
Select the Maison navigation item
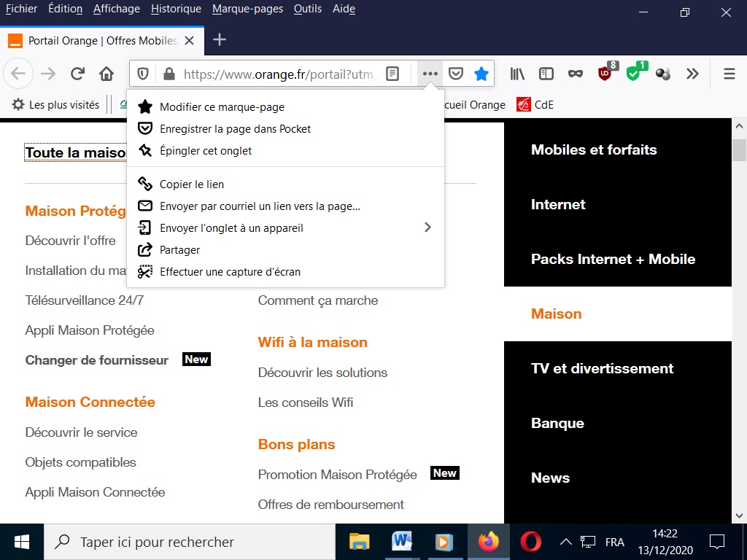point(556,314)
